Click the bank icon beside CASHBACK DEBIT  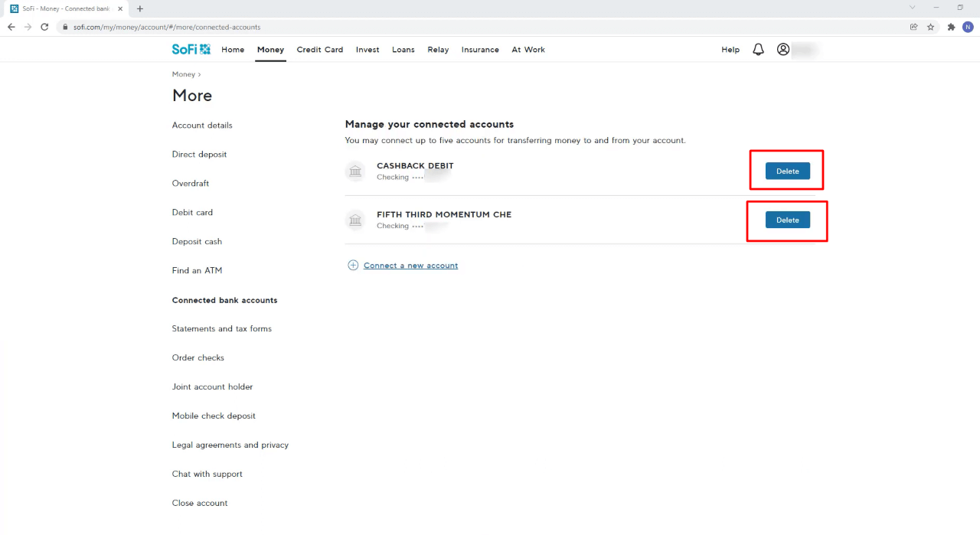pyautogui.click(x=355, y=171)
